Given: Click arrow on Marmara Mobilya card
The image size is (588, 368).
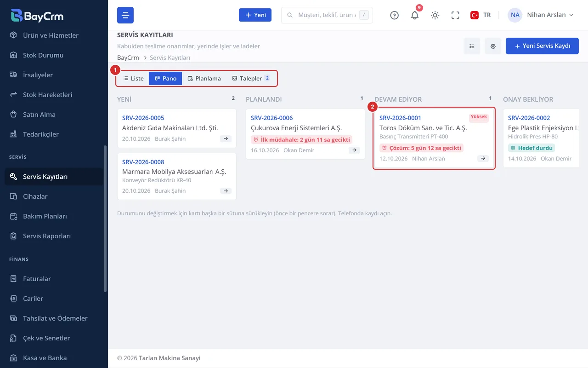Looking at the screenshot, I should pos(226,190).
